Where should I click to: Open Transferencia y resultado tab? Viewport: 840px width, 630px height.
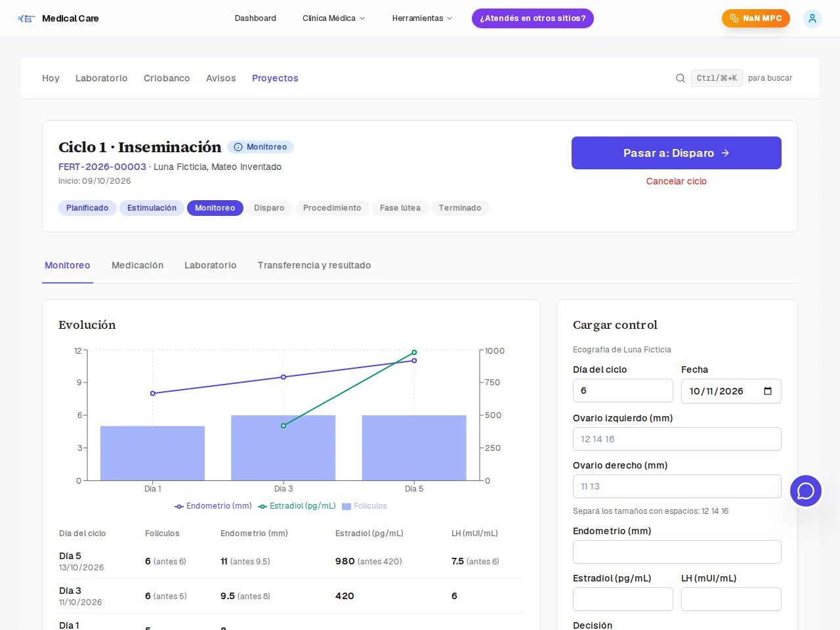tap(314, 265)
